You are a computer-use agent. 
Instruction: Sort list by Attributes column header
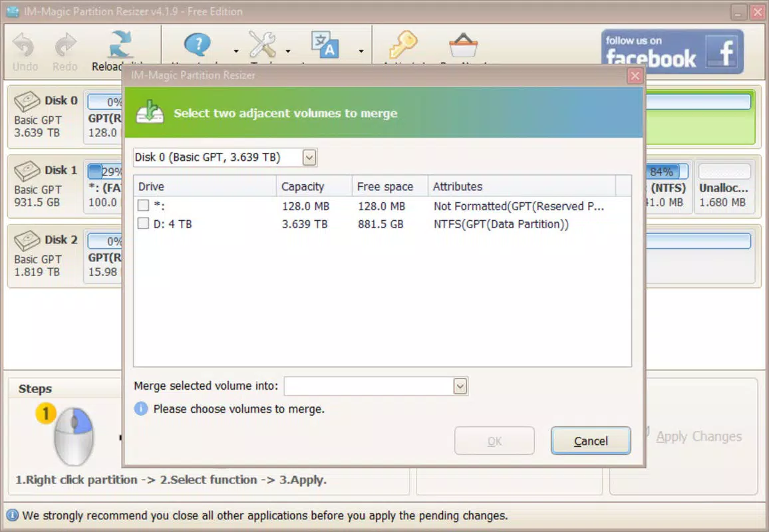[x=522, y=186]
